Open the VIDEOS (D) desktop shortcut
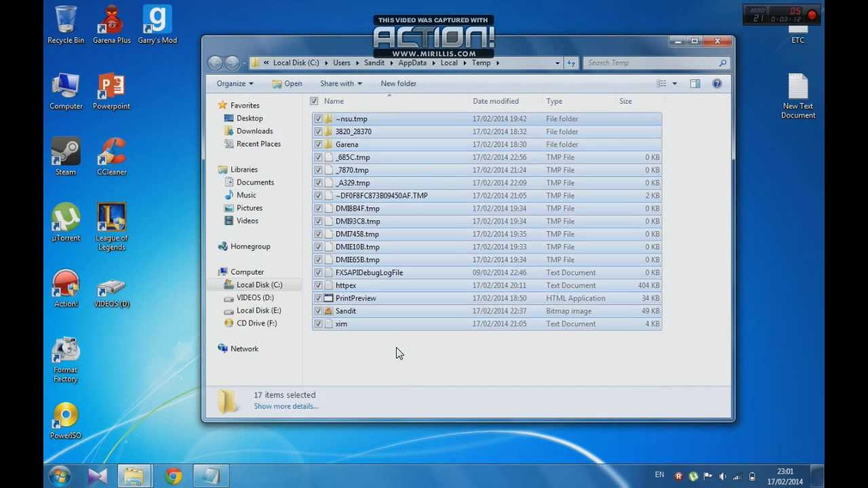Image resolution: width=868 pixels, height=488 pixels. (x=111, y=293)
